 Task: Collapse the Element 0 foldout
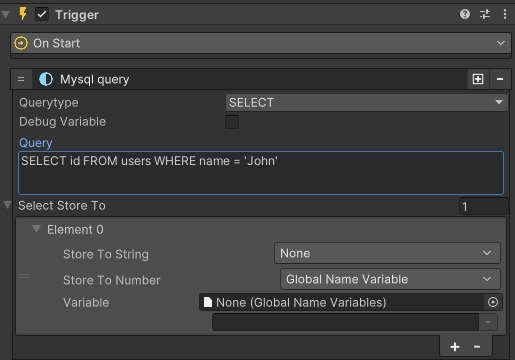pyautogui.click(x=36, y=229)
